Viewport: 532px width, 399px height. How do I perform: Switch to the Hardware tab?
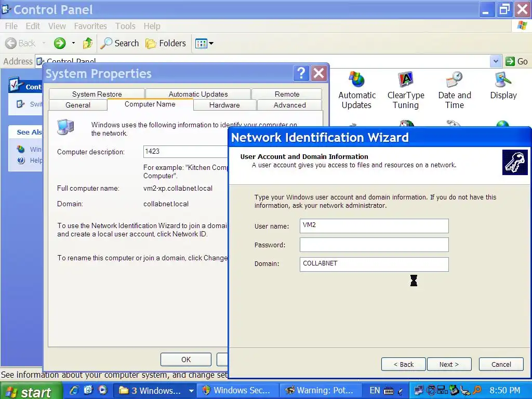pos(224,105)
